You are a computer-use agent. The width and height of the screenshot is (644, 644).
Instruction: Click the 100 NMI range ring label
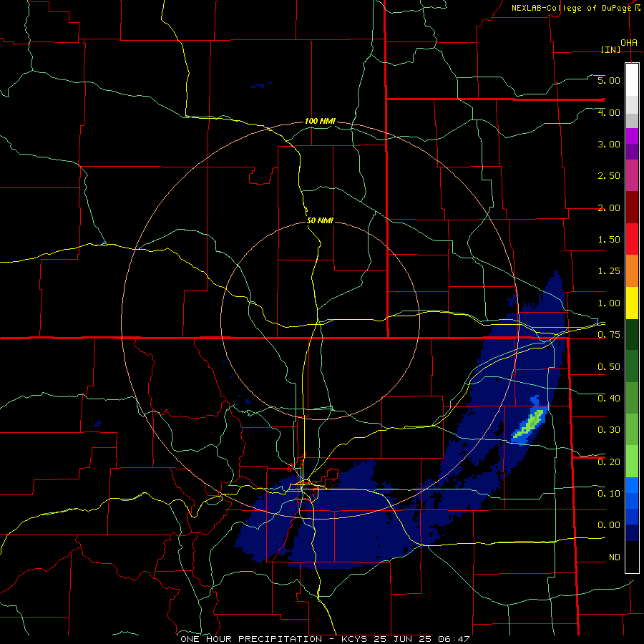(x=320, y=121)
